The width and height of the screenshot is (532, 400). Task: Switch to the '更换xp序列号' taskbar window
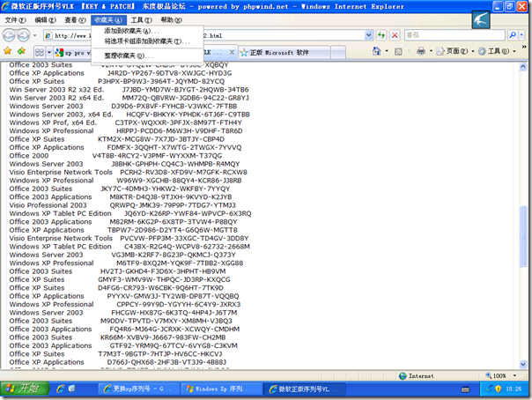[139, 389]
